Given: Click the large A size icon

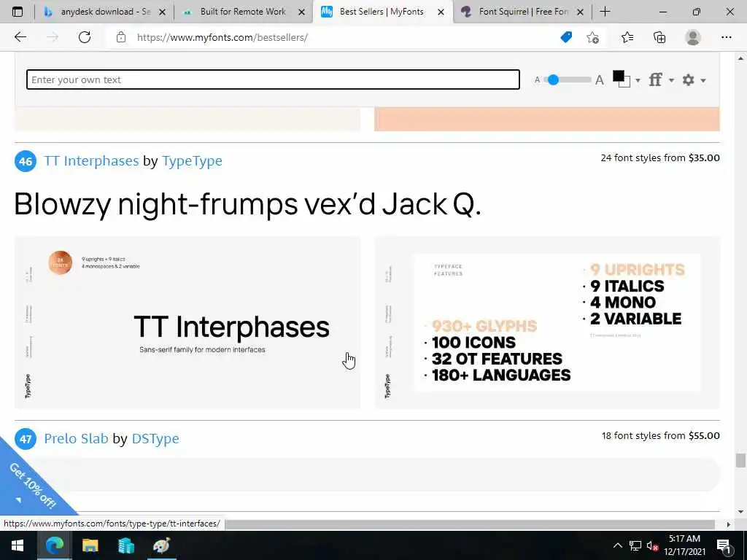Looking at the screenshot, I should pos(600,80).
